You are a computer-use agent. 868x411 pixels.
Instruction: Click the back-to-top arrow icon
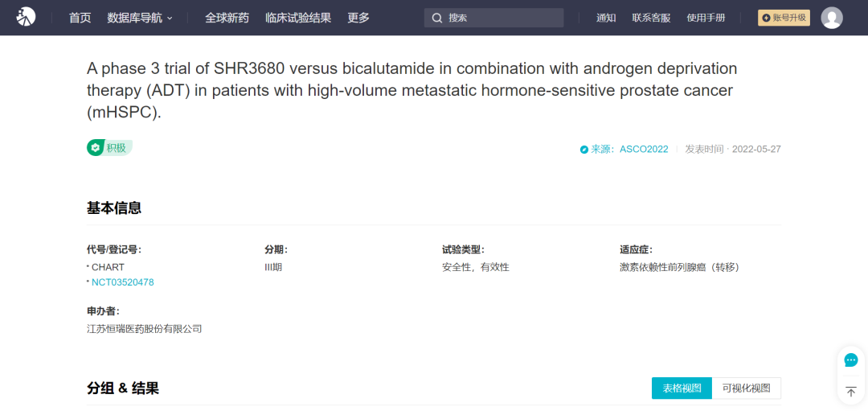(x=851, y=392)
